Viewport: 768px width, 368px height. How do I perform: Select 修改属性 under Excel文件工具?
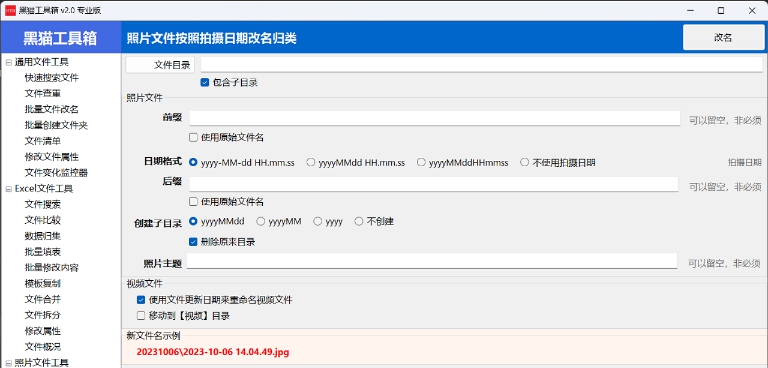43,331
